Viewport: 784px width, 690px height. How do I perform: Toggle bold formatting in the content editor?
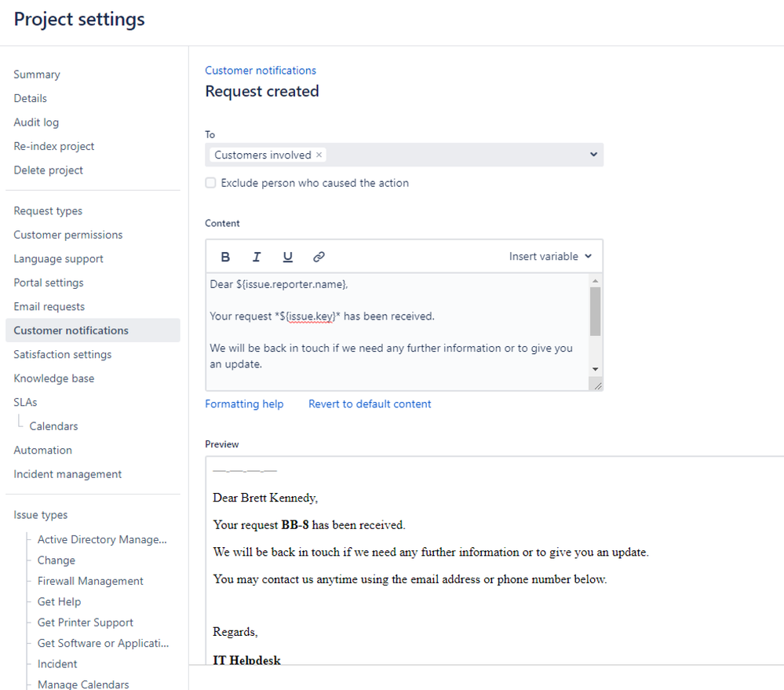pyautogui.click(x=225, y=256)
